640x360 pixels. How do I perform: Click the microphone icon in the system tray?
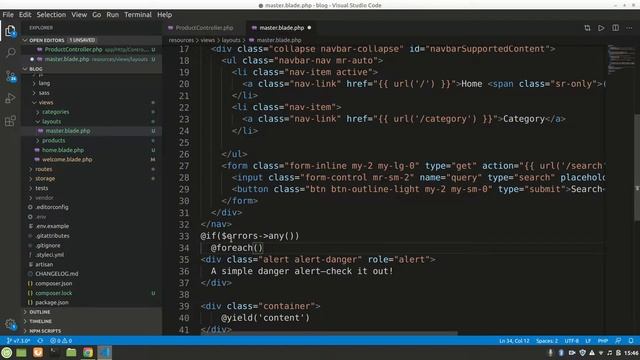point(550,353)
